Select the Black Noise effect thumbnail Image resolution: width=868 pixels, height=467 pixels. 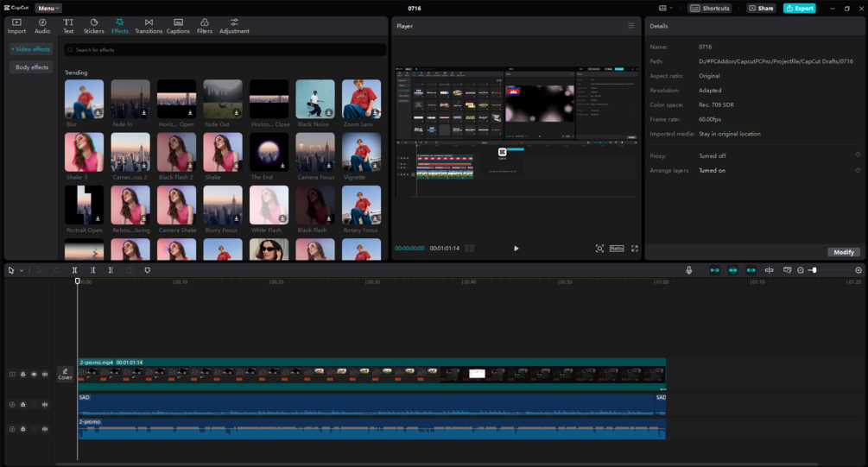pos(315,99)
